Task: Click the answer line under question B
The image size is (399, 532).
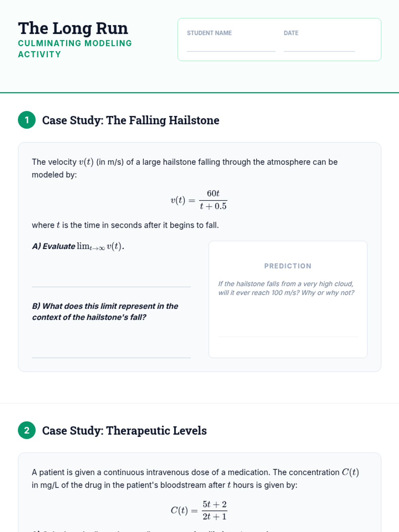Action: pos(111,357)
